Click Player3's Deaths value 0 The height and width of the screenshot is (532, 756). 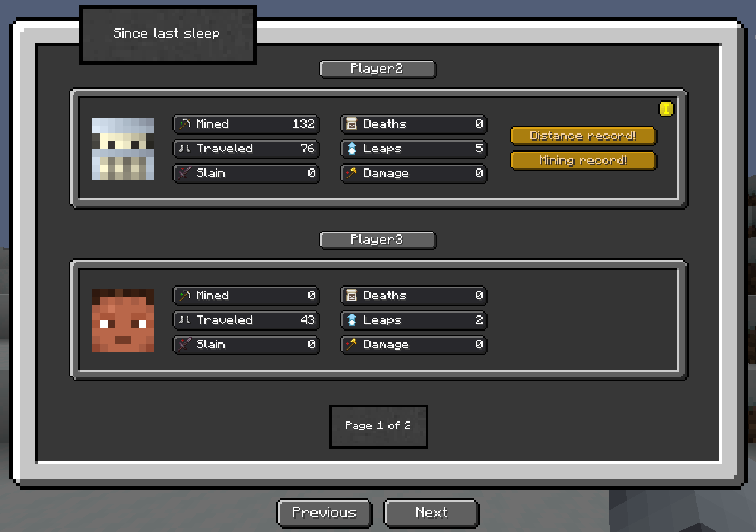click(x=479, y=295)
